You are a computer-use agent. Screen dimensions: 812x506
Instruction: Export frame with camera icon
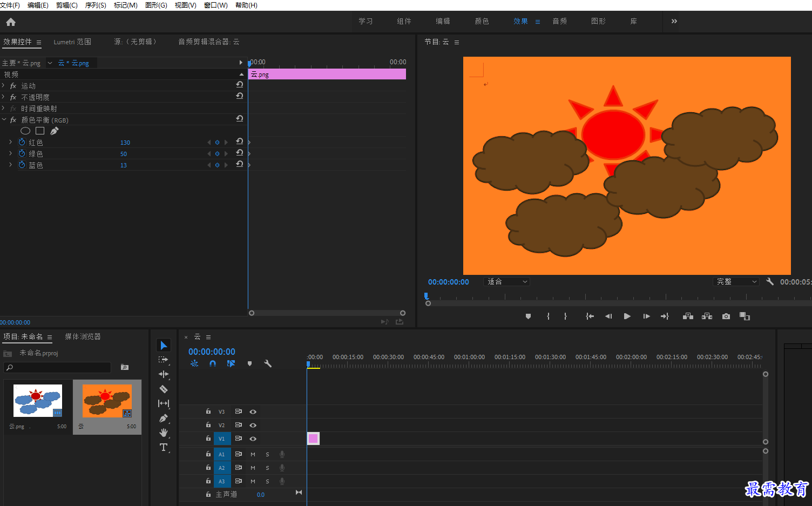pos(726,316)
